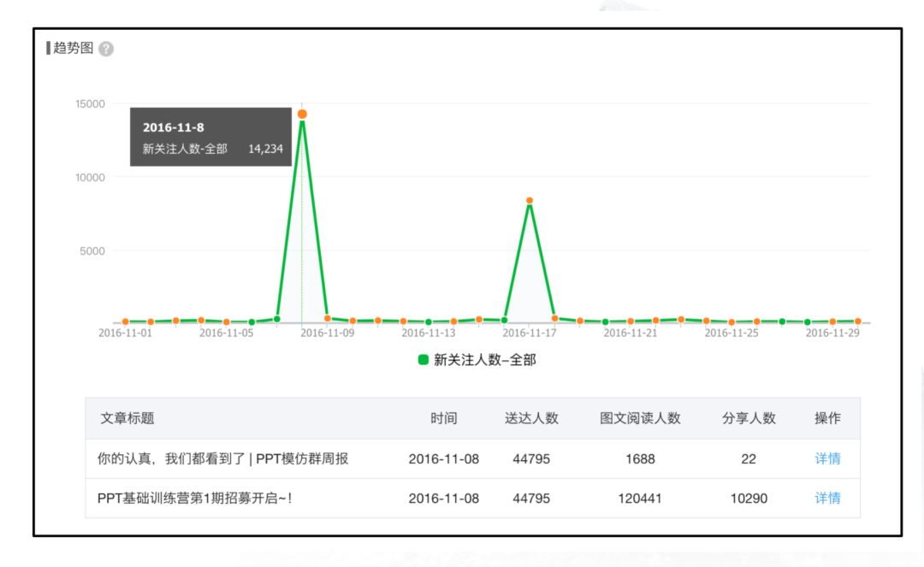Select the 2016-11-08 date in the PPT模仿群周报 row
This screenshot has width=924, height=567.
point(444,458)
